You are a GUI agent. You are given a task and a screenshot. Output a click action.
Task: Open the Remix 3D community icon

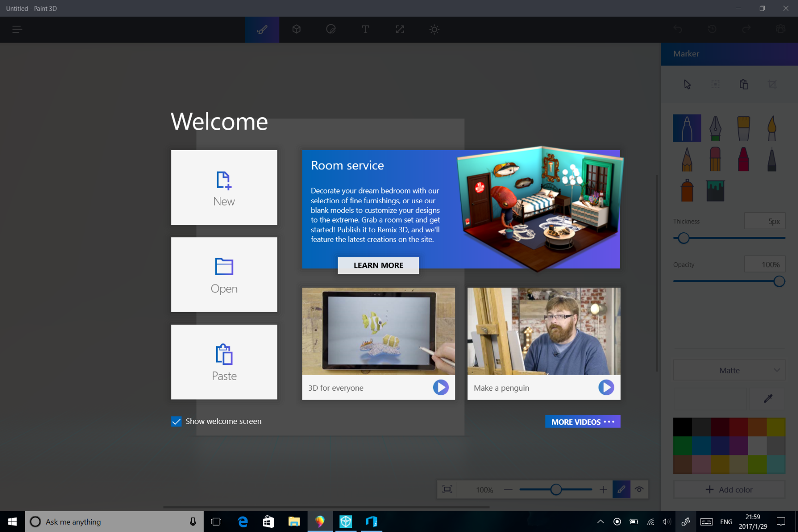tap(780, 29)
